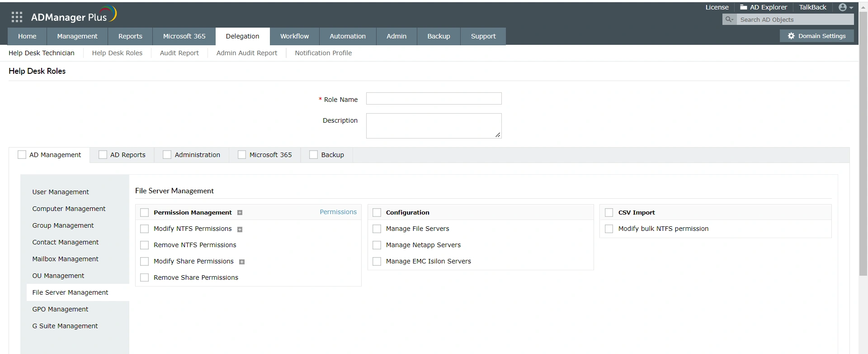Go to the Admin tab
The height and width of the screenshot is (354, 868).
[x=396, y=36]
